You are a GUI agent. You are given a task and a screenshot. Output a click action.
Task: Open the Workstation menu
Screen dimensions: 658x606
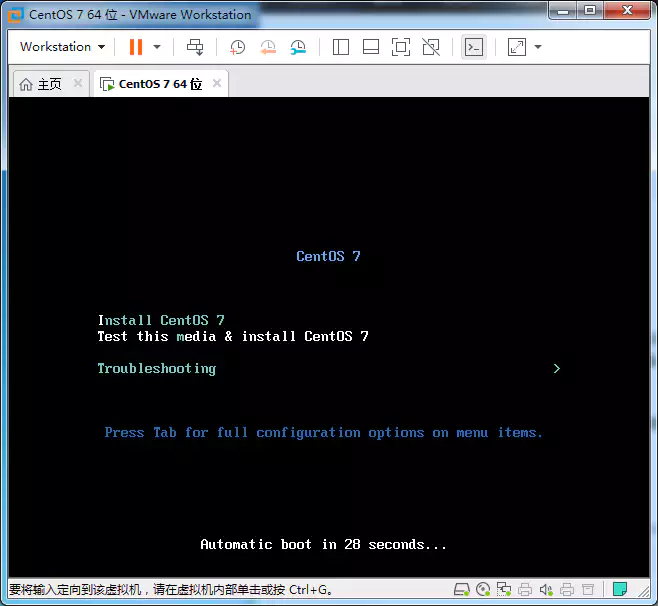pyautogui.click(x=63, y=47)
